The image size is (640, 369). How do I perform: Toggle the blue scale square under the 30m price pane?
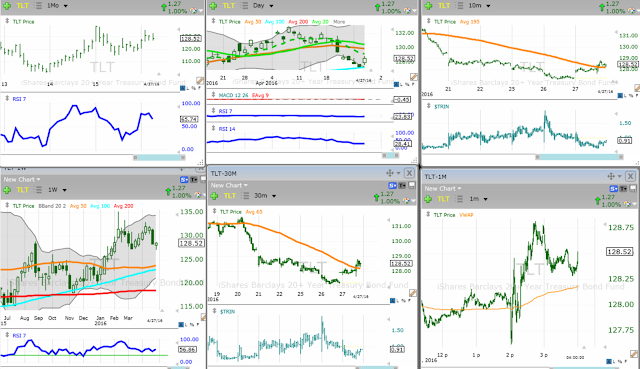[392, 301]
